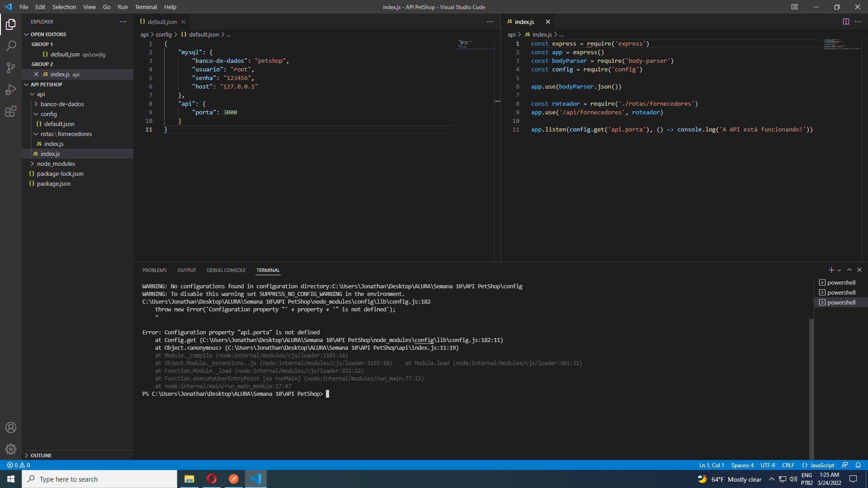868x488 pixels.
Task: Open the Settings gear icon
Action: click(x=11, y=449)
